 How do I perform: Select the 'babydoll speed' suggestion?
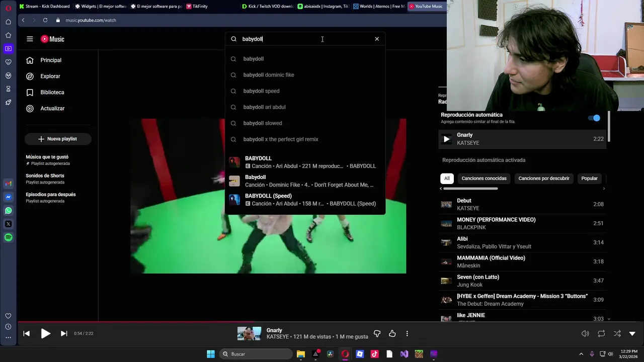pos(304,91)
